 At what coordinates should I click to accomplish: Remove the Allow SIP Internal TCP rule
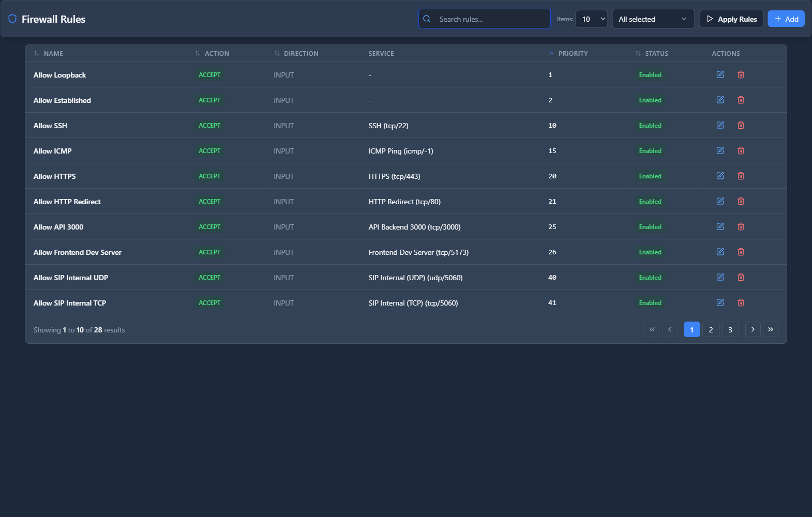pos(741,302)
